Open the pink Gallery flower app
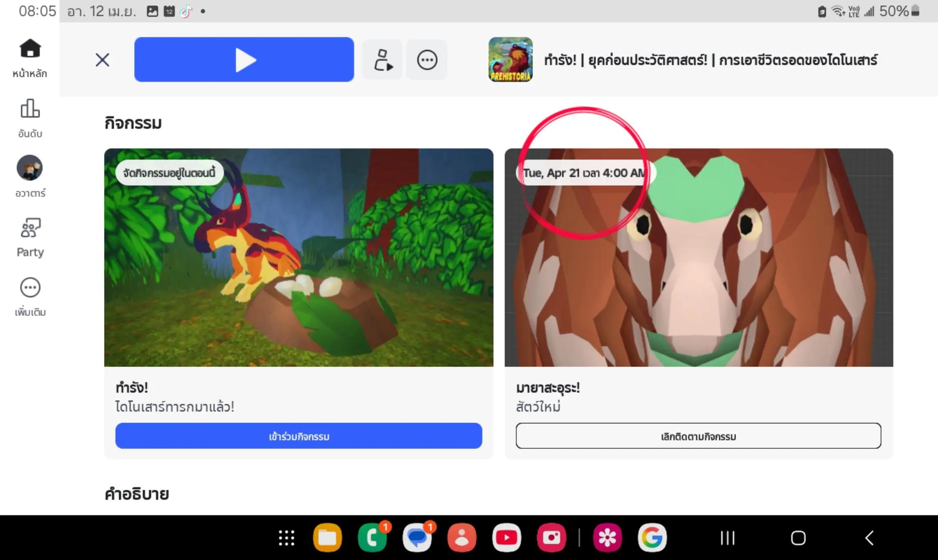Image resolution: width=938 pixels, height=560 pixels. (x=607, y=538)
